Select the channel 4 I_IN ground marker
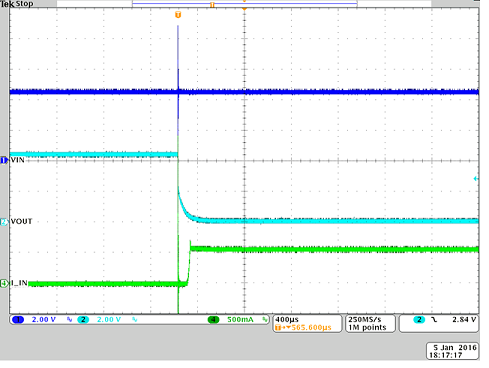The width and height of the screenshot is (489, 368). [x=4, y=283]
